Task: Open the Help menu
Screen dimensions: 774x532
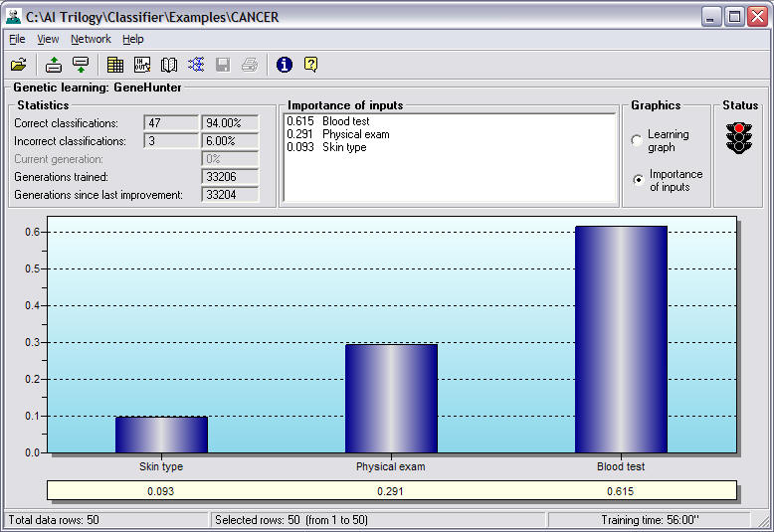Action: pos(132,39)
